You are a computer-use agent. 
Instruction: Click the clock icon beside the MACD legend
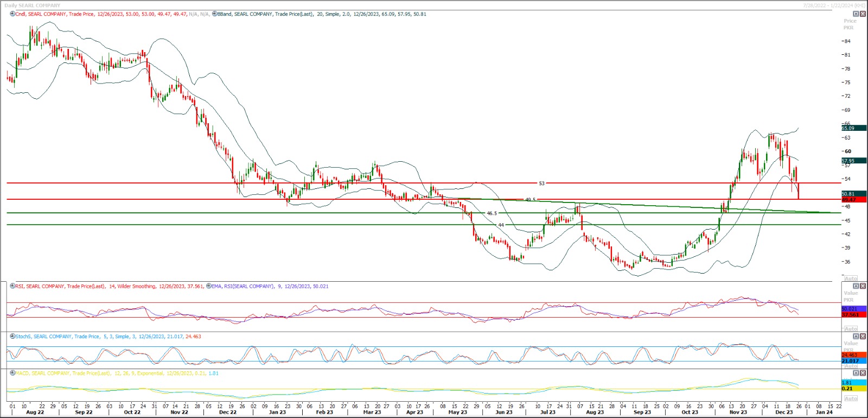[12, 373]
